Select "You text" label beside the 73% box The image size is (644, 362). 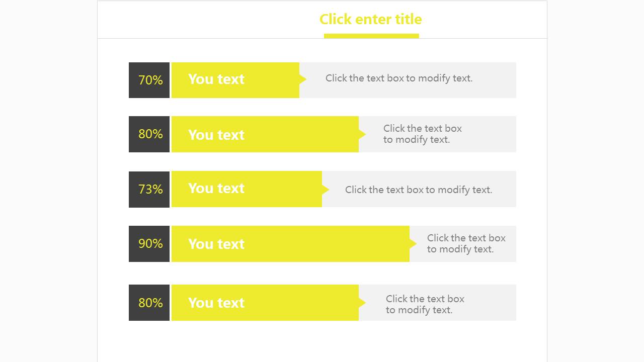[x=216, y=189]
